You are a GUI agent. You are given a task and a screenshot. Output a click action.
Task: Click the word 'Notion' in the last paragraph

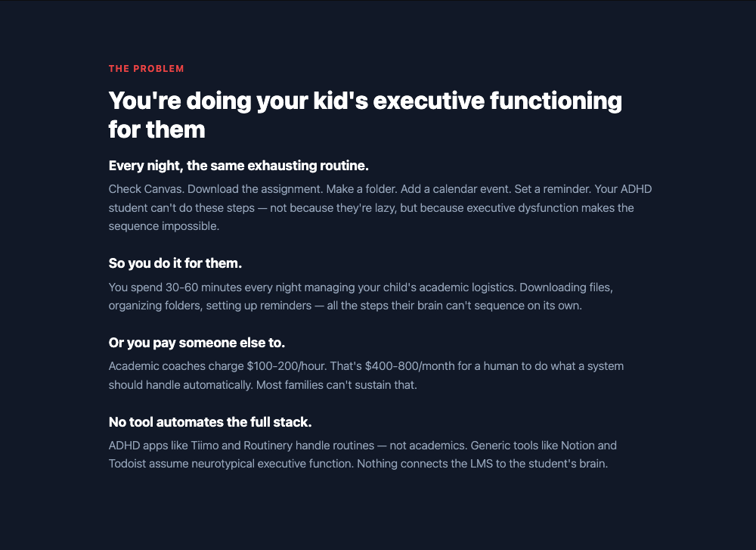(x=578, y=446)
